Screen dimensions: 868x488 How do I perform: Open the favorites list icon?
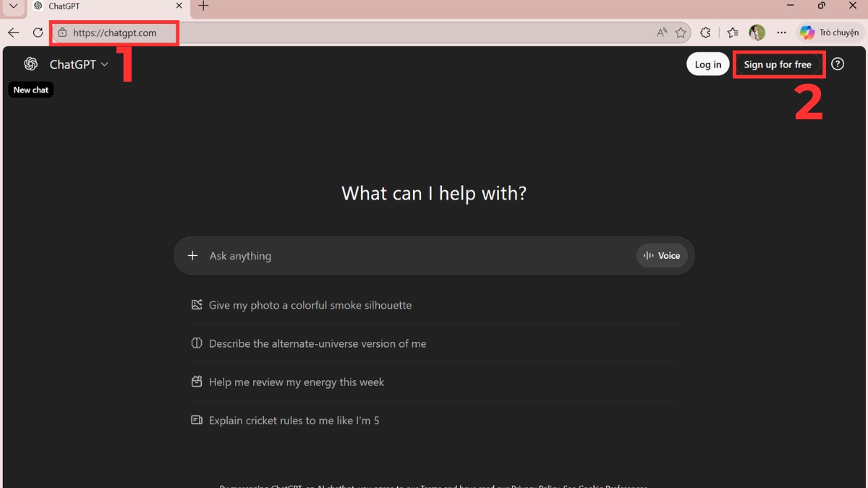tap(733, 33)
